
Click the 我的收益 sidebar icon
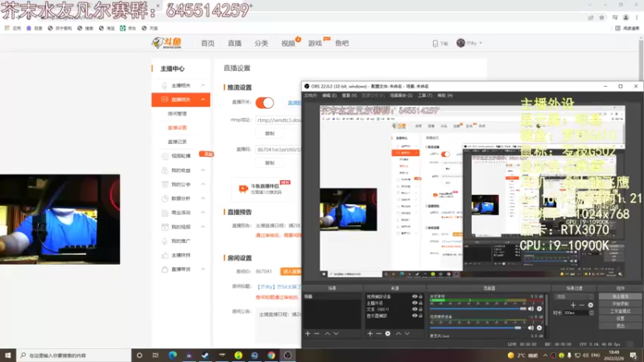pos(165,171)
